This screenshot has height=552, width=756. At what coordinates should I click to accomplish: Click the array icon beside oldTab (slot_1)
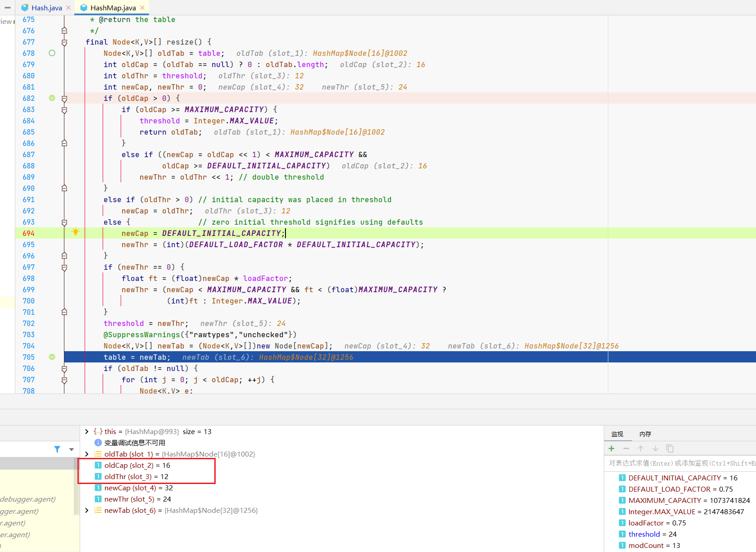coord(98,454)
